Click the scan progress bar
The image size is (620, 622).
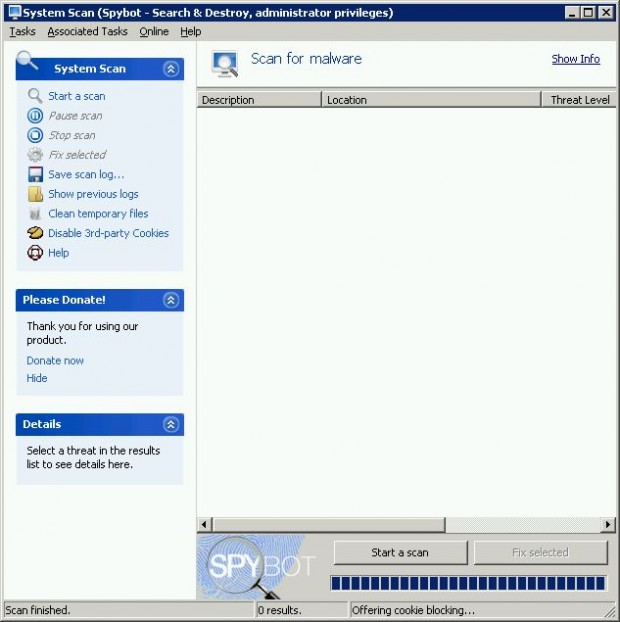pos(468,584)
